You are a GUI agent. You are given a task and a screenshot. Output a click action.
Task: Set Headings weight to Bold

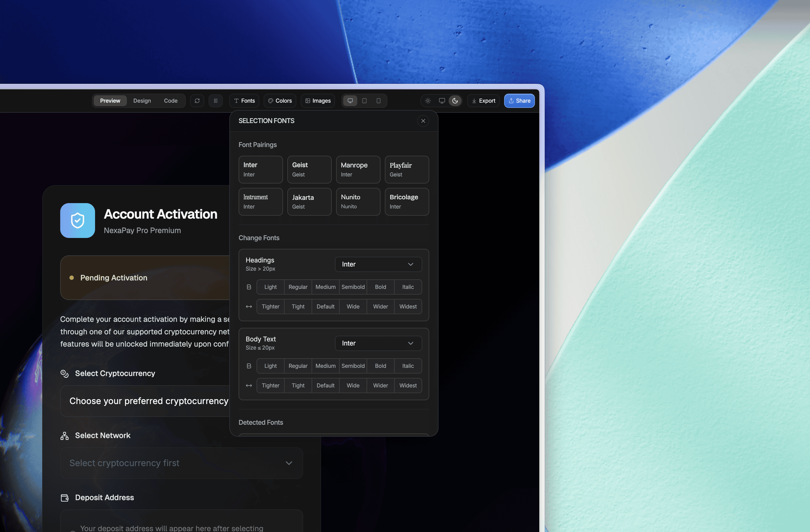380,287
